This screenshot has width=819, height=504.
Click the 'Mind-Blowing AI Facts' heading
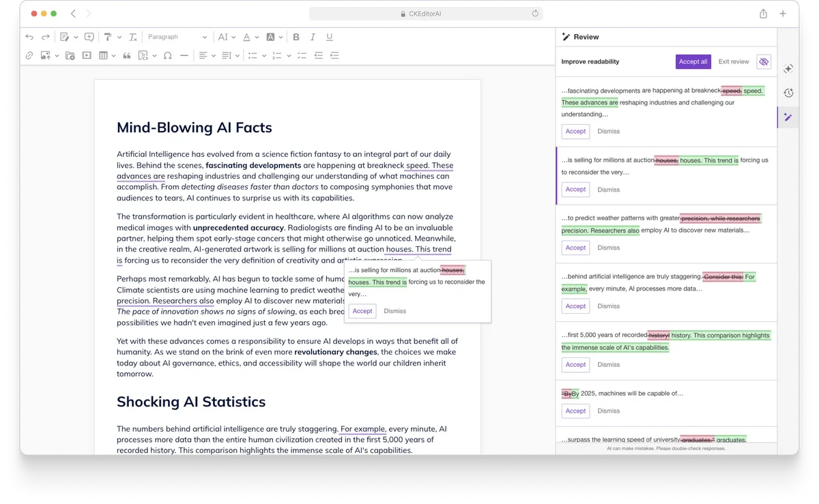[195, 128]
